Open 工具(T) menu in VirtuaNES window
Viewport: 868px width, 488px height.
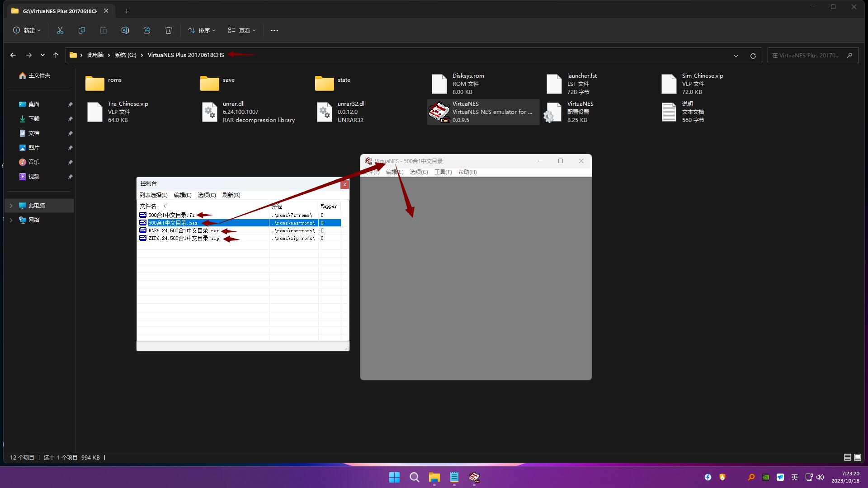pyautogui.click(x=443, y=172)
